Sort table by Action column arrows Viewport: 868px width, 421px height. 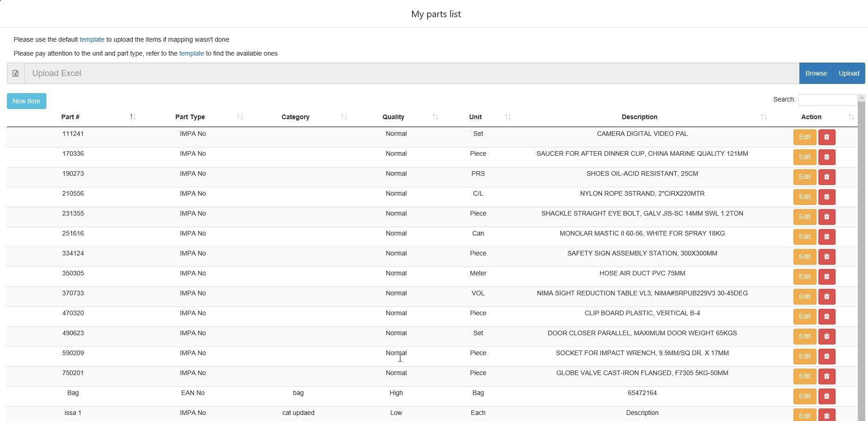tap(851, 117)
